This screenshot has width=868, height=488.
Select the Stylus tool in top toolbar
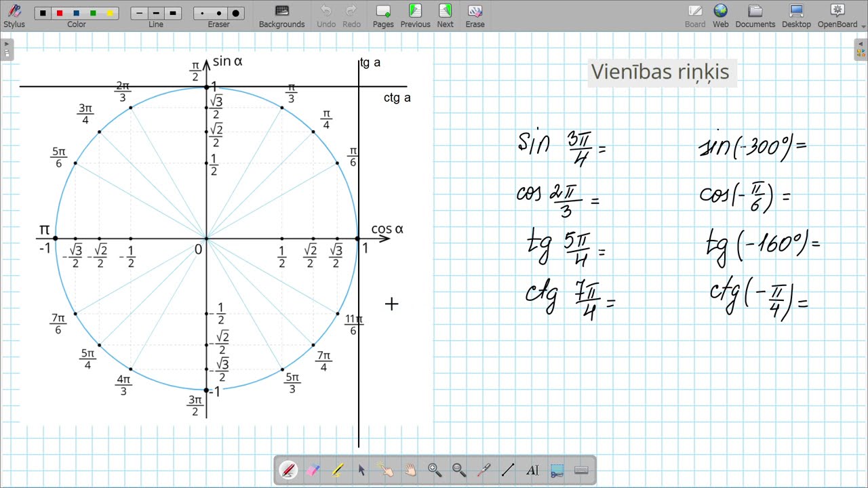(x=14, y=15)
